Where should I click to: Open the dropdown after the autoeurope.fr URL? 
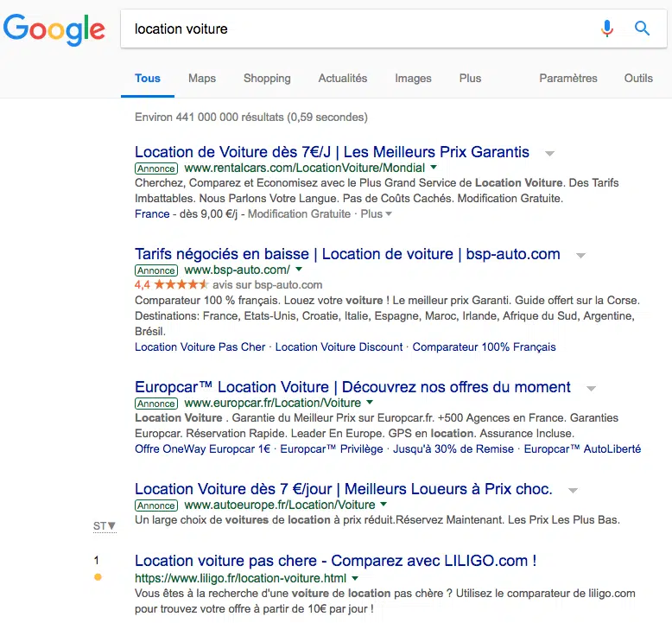[x=384, y=505]
